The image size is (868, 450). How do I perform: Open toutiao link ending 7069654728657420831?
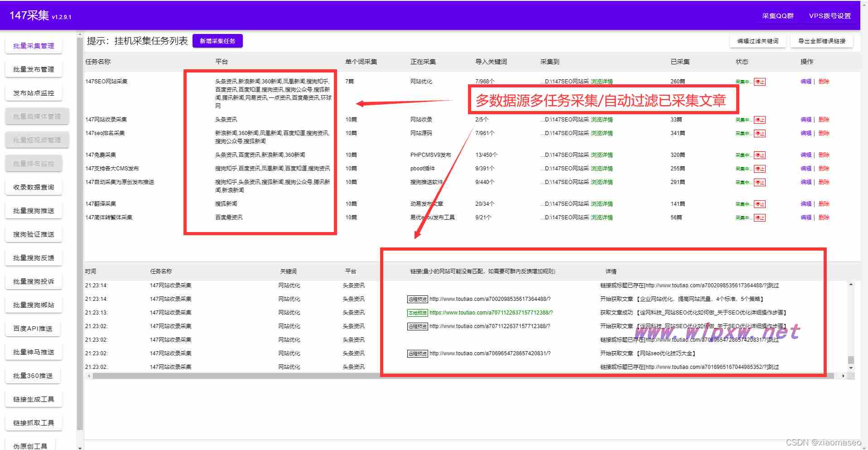[490, 353]
